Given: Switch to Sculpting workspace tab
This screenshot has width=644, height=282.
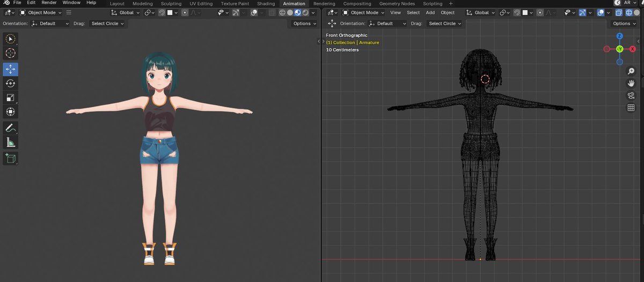Looking at the screenshot, I should coord(171,3).
